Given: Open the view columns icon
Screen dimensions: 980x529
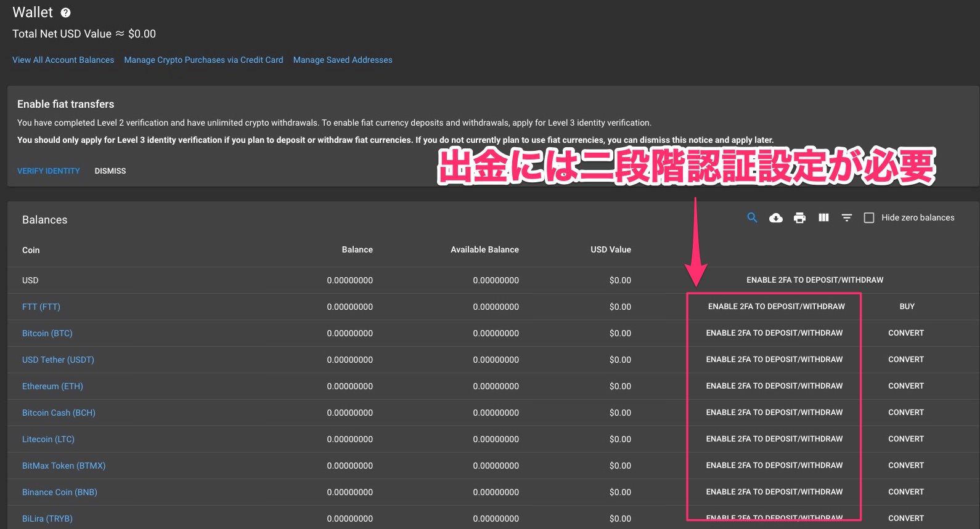Looking at the screenshot, I should (x=823, y=217).
